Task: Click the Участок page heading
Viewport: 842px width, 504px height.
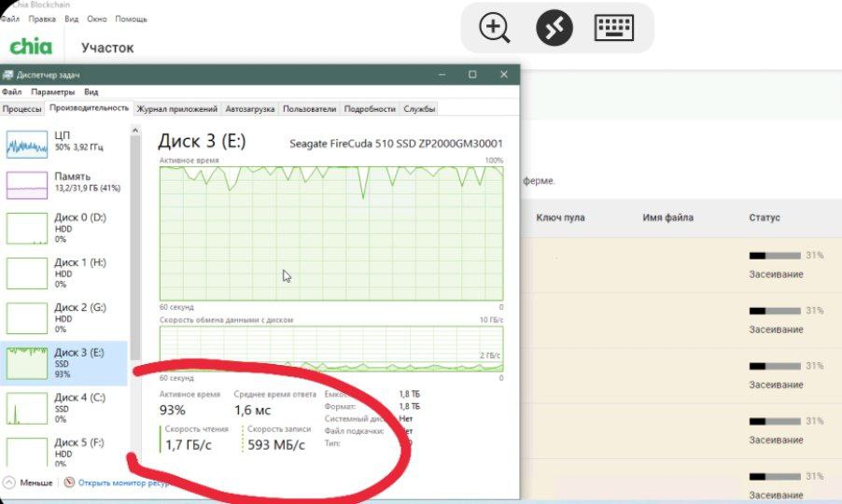Action: tap(107, 48)
